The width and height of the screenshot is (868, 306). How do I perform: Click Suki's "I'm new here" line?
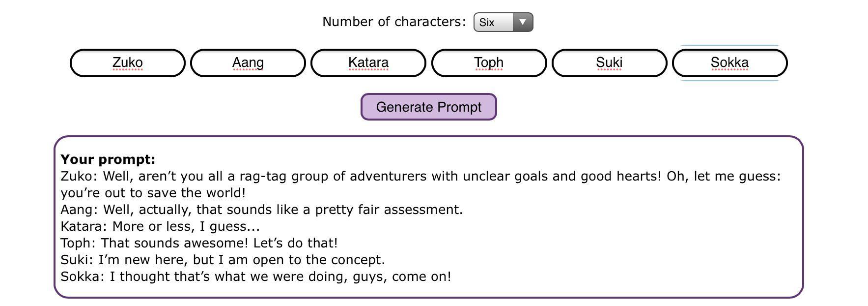coord(223,260)
